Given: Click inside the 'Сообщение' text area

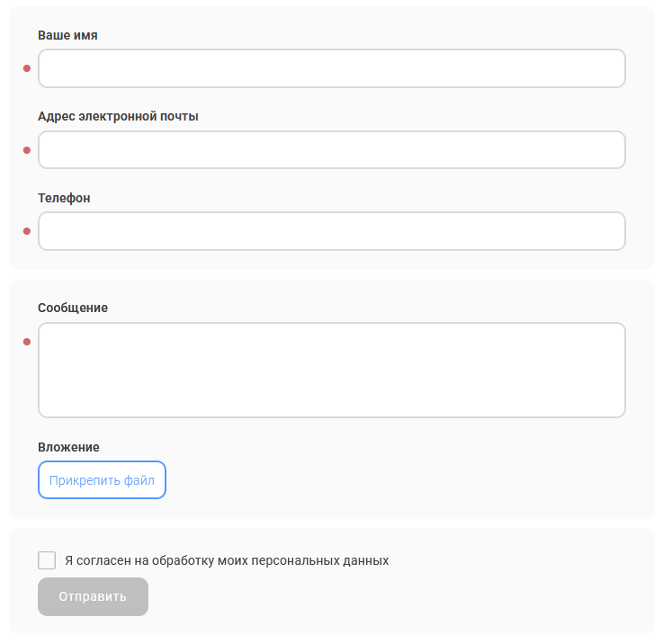Looking at the screenshot, I should click(331, 370).
